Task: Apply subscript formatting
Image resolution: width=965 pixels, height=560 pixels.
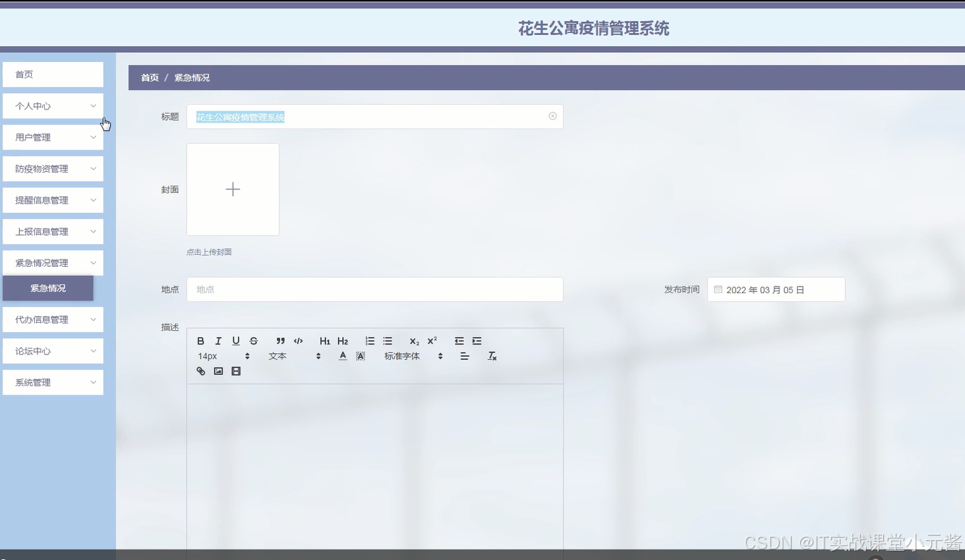Action: coord(415,341)
